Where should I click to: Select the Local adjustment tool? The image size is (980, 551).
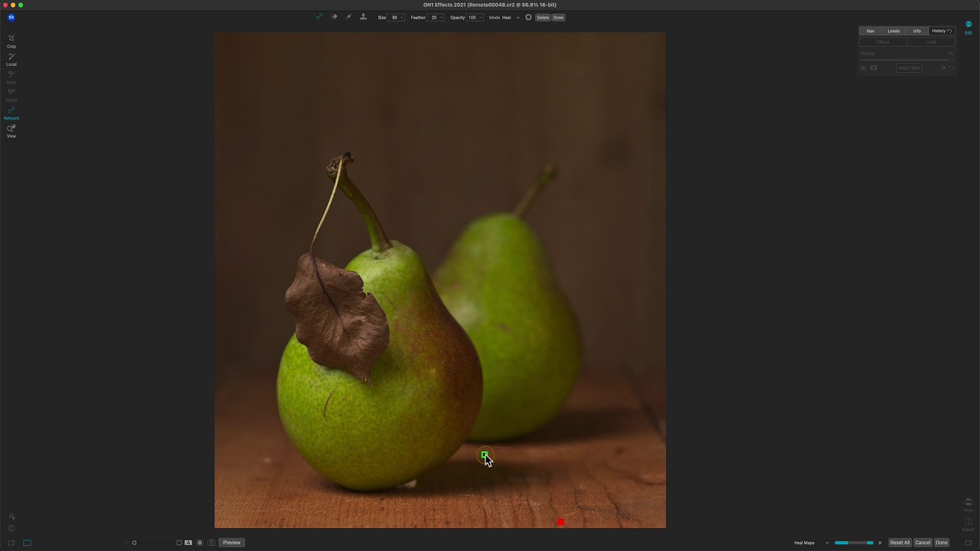[11, 59]
